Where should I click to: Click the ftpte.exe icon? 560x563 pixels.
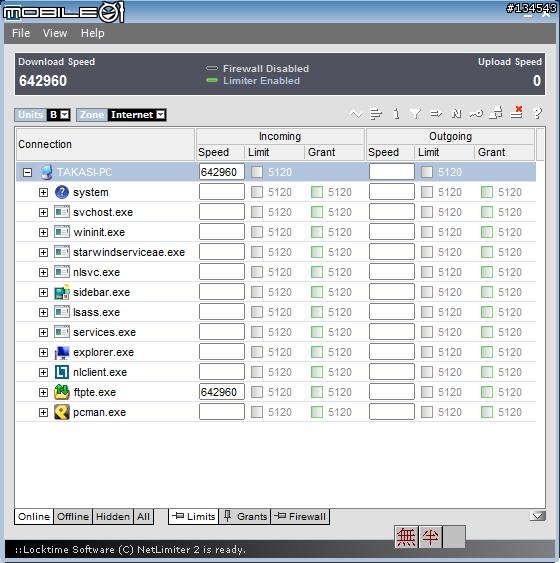62,392
